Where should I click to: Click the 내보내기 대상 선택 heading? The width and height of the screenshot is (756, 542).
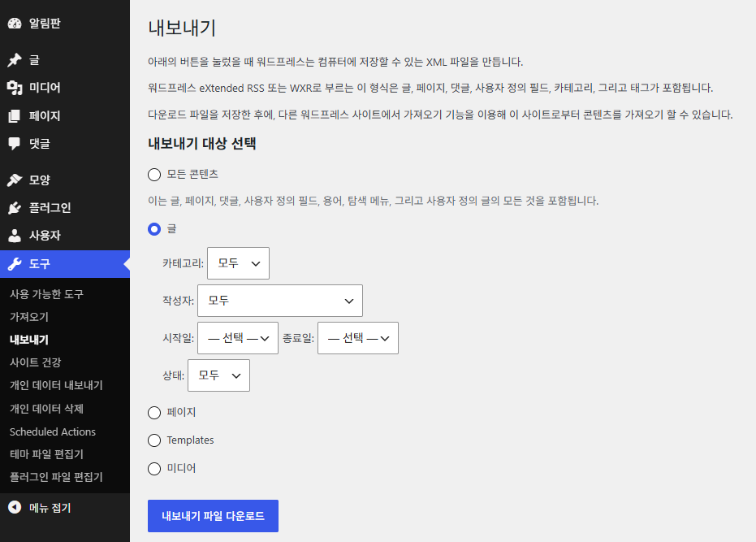(202, 144)
